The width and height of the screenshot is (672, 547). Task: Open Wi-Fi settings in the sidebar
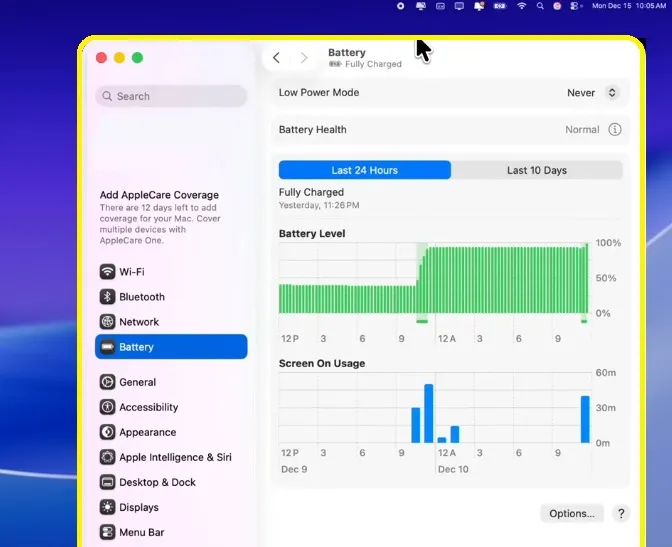click(x=171, y=272)
